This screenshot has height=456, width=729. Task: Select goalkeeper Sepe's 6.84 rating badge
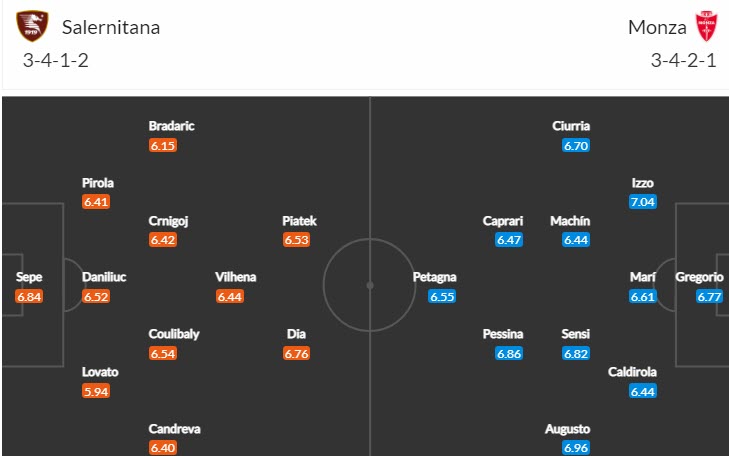30,297
